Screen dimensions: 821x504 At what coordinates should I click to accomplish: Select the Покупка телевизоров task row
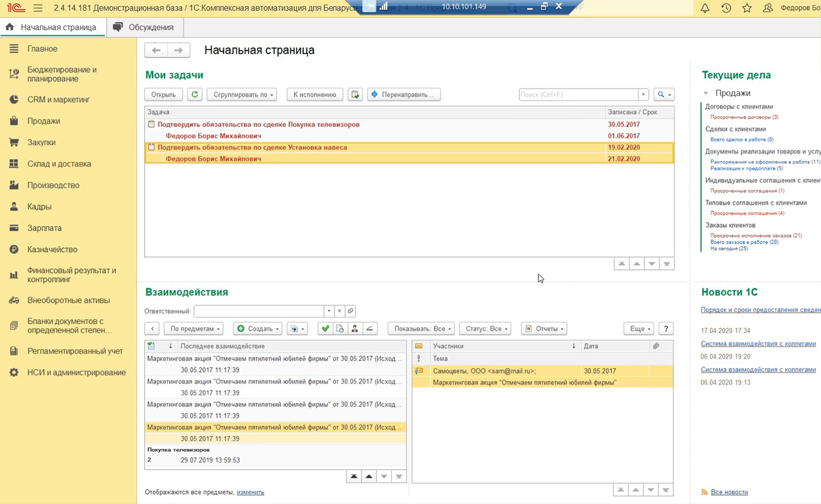(258, 125)
